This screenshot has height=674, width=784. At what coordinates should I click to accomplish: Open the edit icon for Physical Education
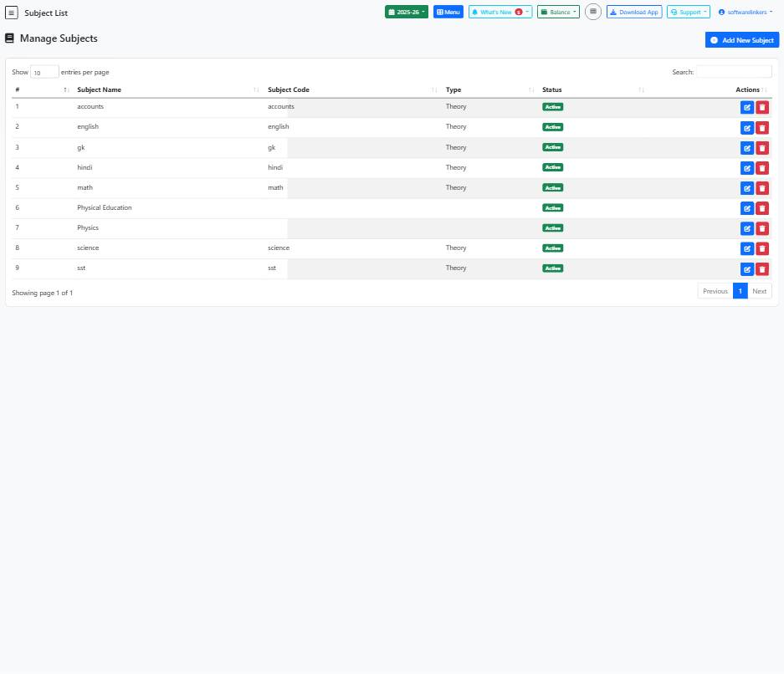(x=747, y=208)
